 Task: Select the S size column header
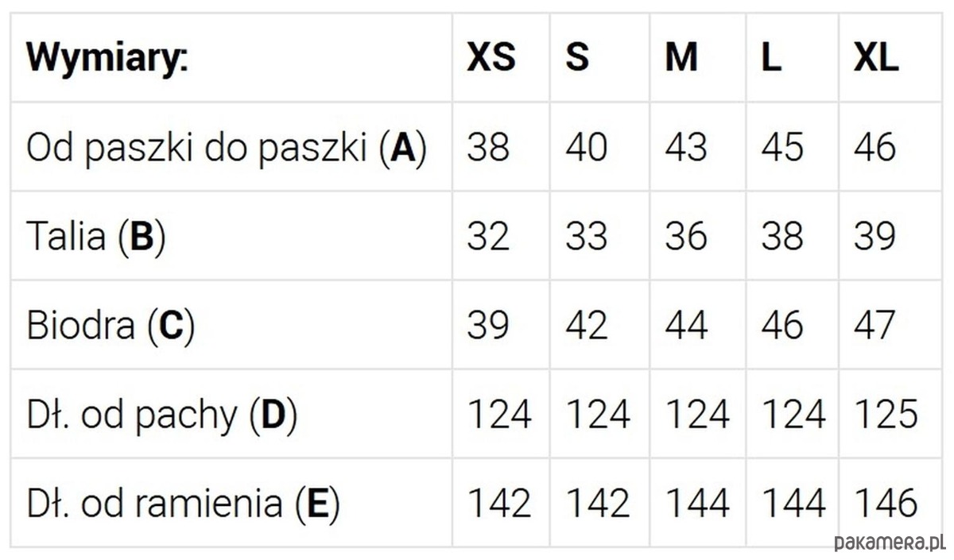point(577,58)
